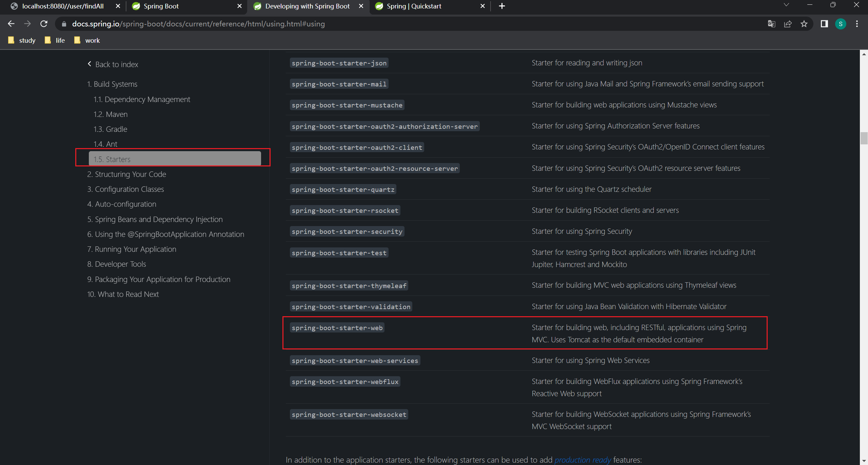Open 5. Spring Beans and Dependency Injection
The height and width of the screenshot is (465, 868).
click(155, 219)
